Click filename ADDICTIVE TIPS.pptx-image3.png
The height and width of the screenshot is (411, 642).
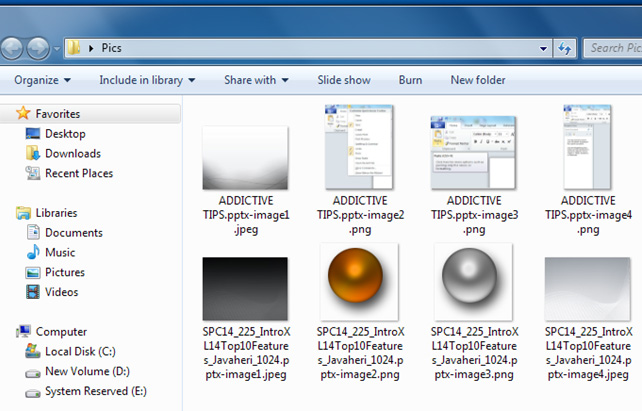coord(475,215)
